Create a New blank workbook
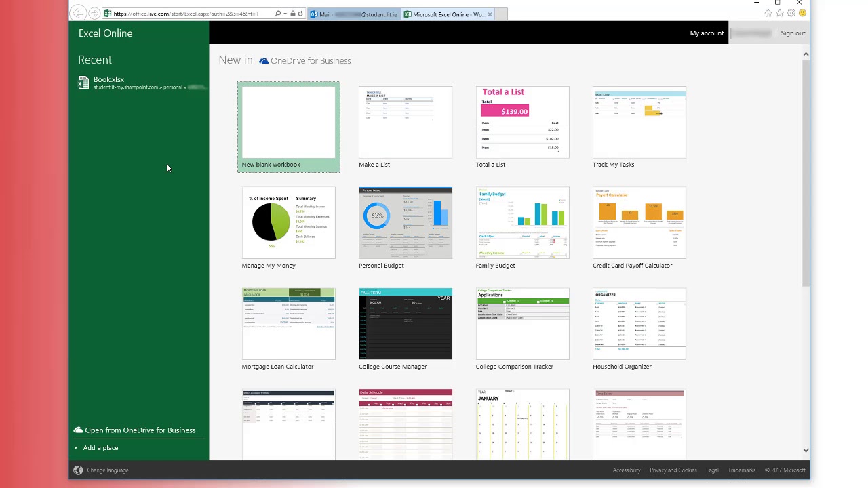868x488 pixels. click(289, 127)
